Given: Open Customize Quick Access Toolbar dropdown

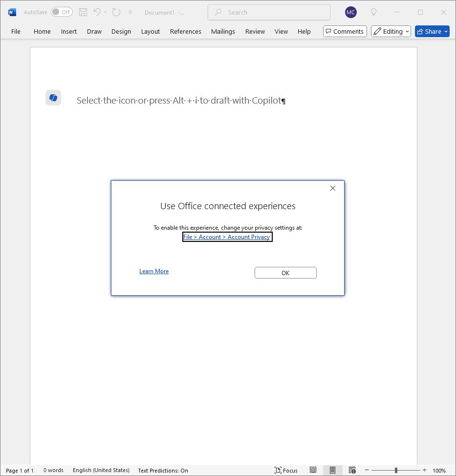Looking at the screenshot, I should click(130, 12).
